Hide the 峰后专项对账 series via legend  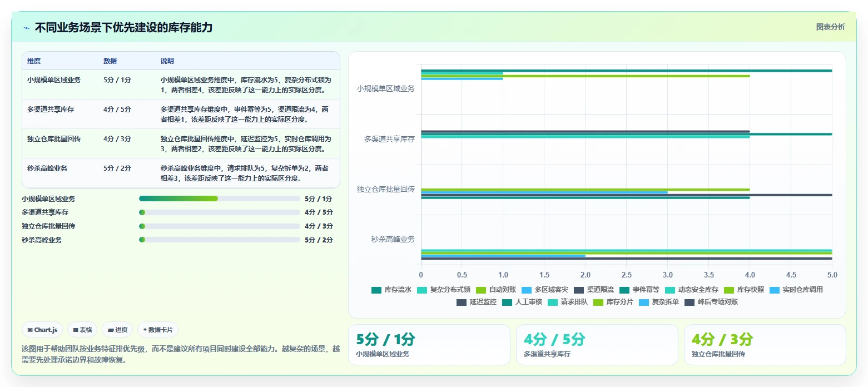pos(711,302)
